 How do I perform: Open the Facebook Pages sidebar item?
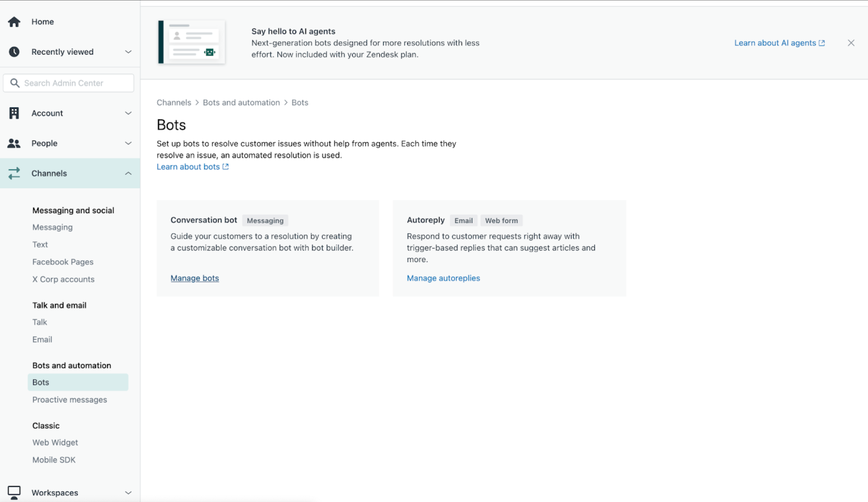tap(63, 262)
